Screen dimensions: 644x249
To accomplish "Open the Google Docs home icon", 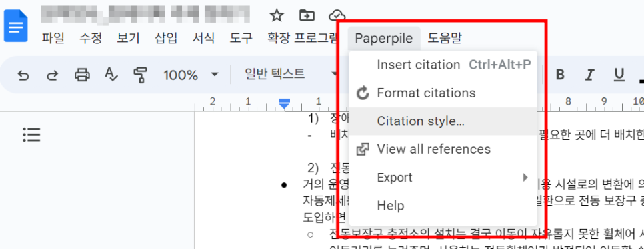I will pyautogui.click(x=15, y=26).
